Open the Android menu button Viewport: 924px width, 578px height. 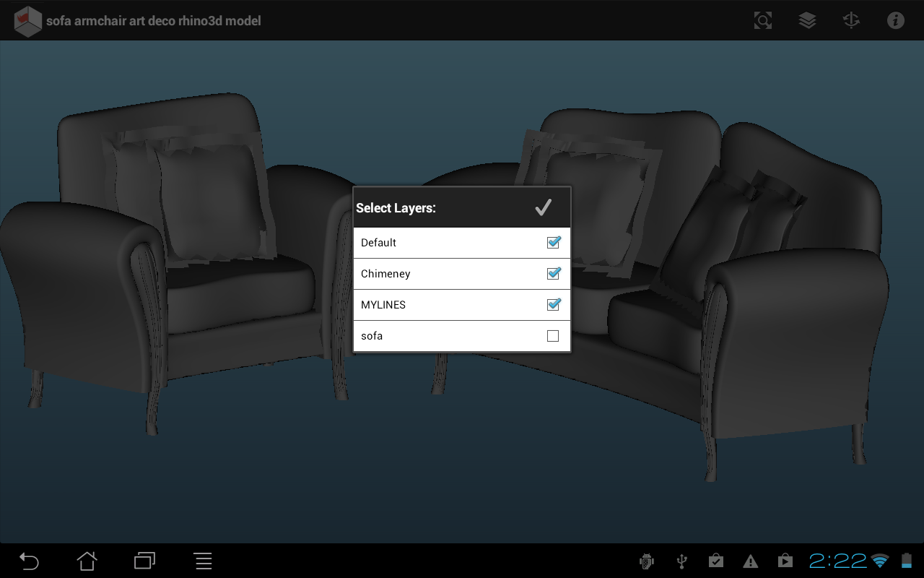203,561
